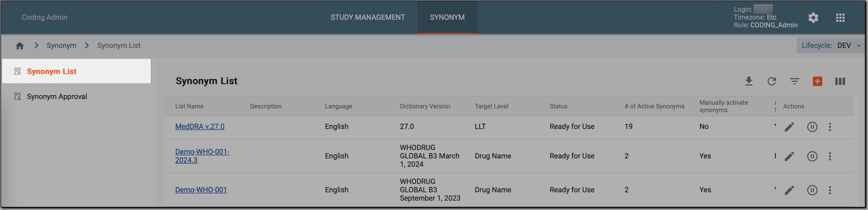Click the Synonym Approval sidebar icon
Image resolution: width=868 pixels, height=210 pixels.
click(18, 97)
